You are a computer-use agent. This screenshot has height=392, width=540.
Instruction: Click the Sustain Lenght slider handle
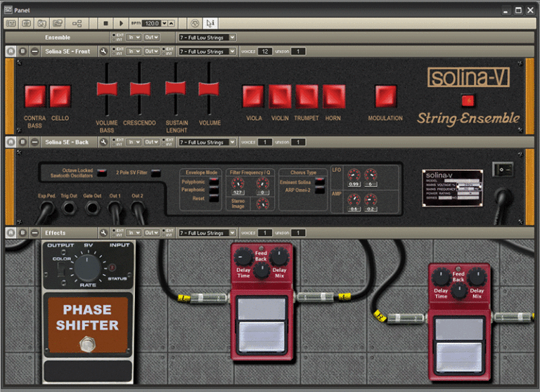pos(176,87)
